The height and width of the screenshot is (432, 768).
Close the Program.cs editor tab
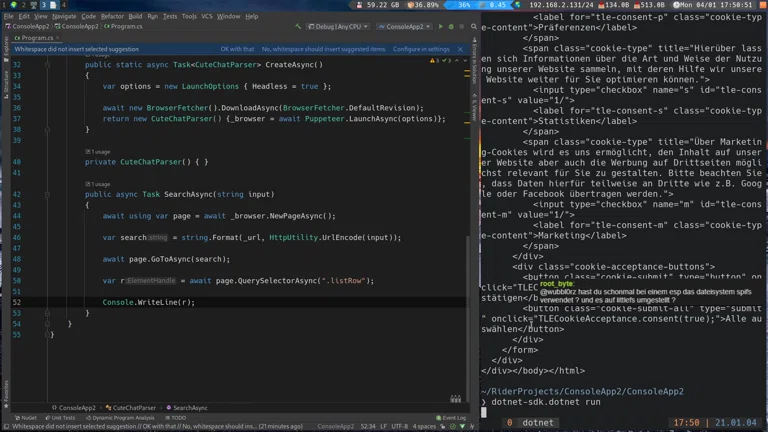pos(58,38)
